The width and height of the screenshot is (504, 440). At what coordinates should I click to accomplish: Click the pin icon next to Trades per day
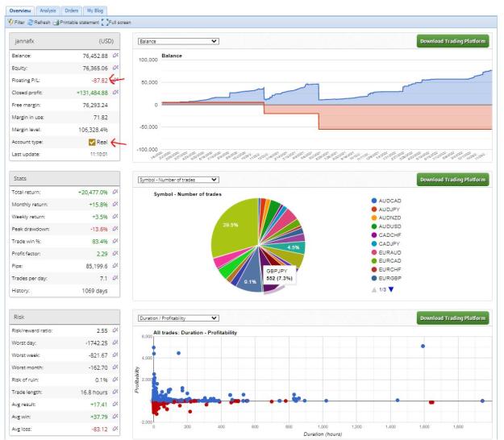(x=115, y=278)
